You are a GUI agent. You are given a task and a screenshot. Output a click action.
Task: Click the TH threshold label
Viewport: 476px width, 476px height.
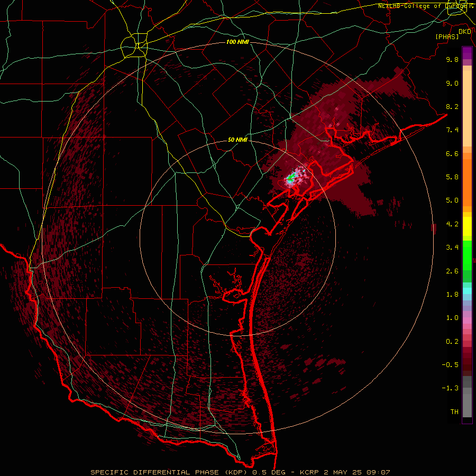(x=454, y=412)
